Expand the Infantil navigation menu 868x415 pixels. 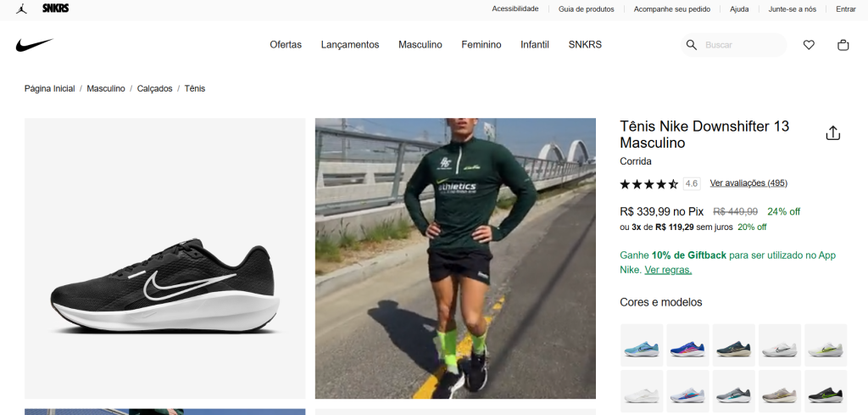tap(535, 45)
